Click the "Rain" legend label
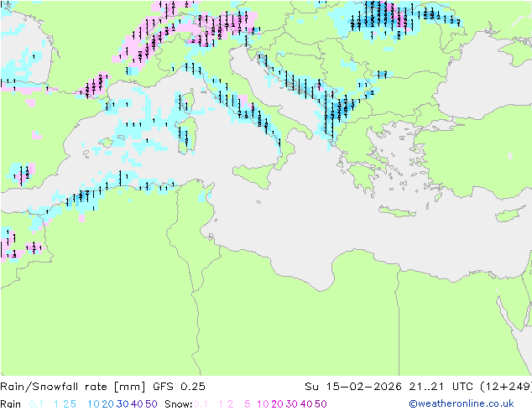The width and height of the screenshot is (532, 411). coord(11,404)
